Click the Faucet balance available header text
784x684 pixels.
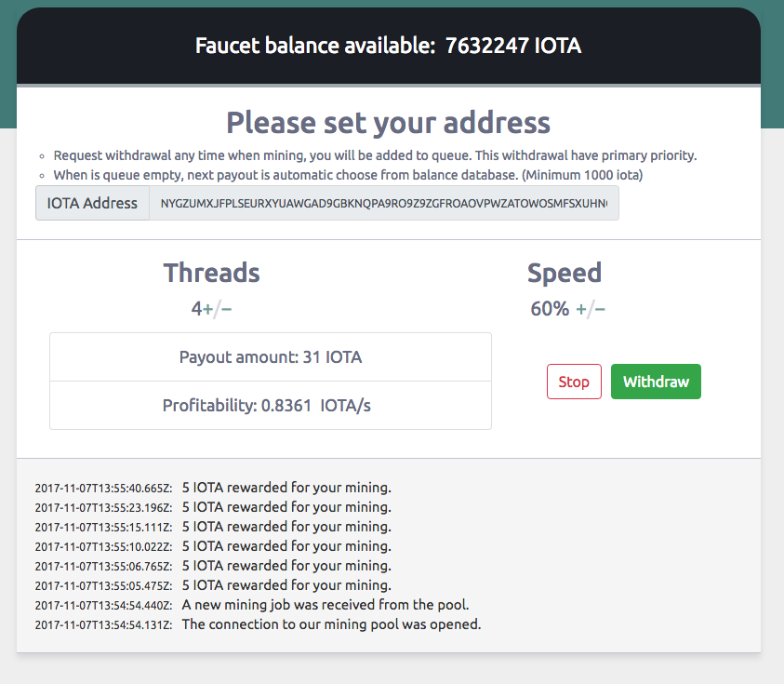pos(389,46)
